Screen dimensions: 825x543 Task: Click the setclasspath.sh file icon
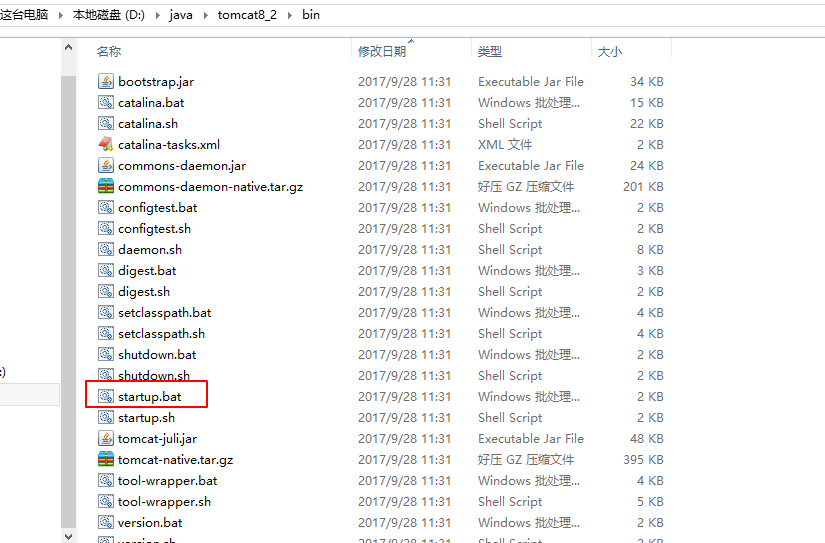click(106, 334)
